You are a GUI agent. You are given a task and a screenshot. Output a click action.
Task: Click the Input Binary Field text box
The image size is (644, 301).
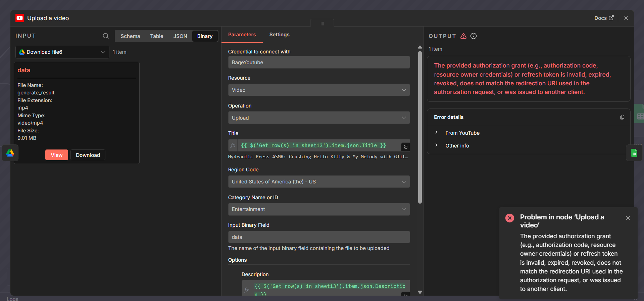coord(318,237)
